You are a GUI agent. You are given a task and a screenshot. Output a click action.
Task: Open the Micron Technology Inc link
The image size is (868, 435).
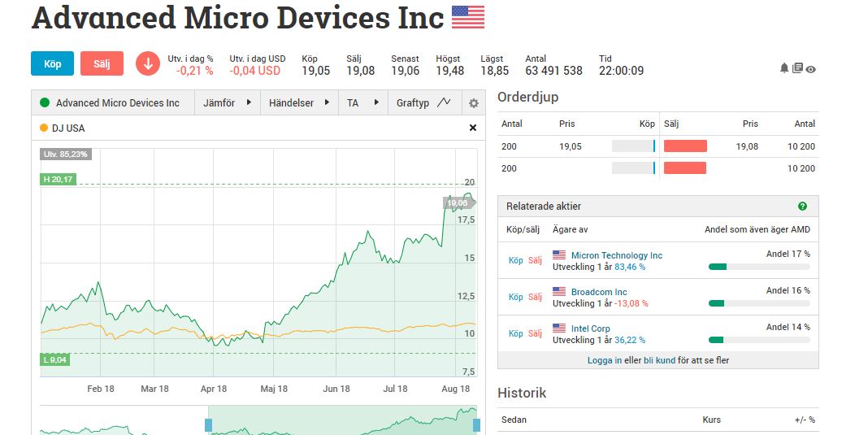click(x=616, y=255)
